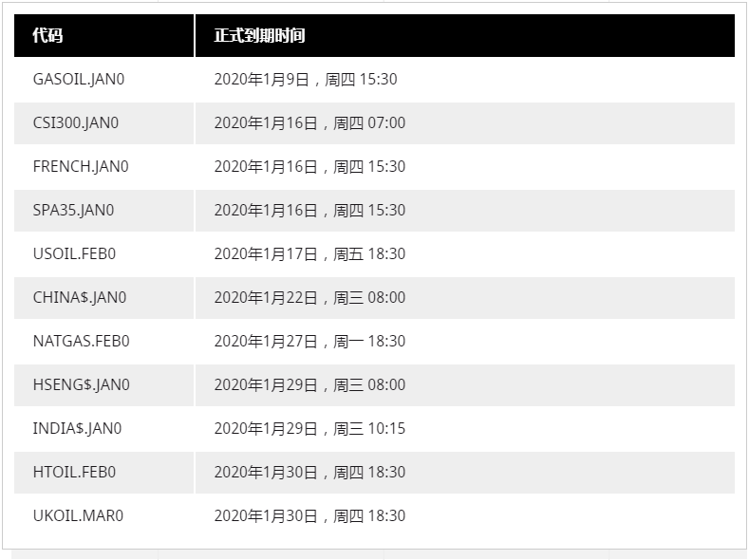Click the CHINA$.JAN0 code
749x560 pixels.
tap(80, 298)
